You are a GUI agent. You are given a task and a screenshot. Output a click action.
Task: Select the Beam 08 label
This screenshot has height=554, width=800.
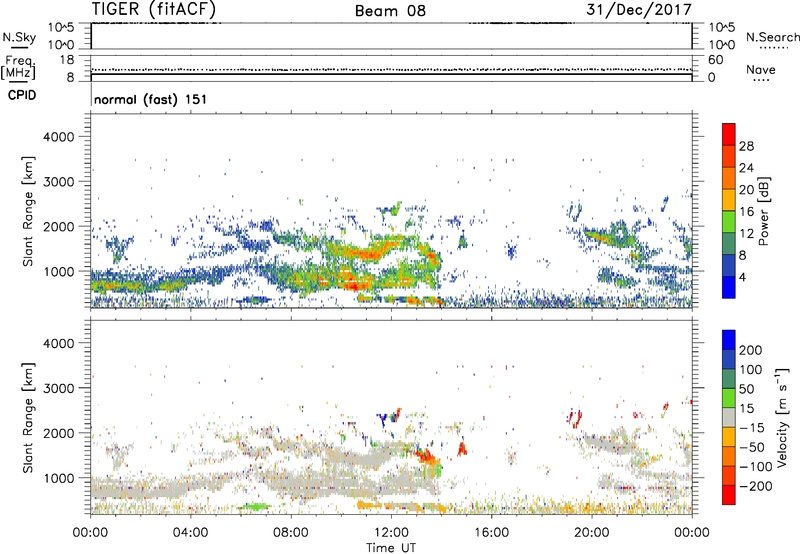click(x=390, y=11)
